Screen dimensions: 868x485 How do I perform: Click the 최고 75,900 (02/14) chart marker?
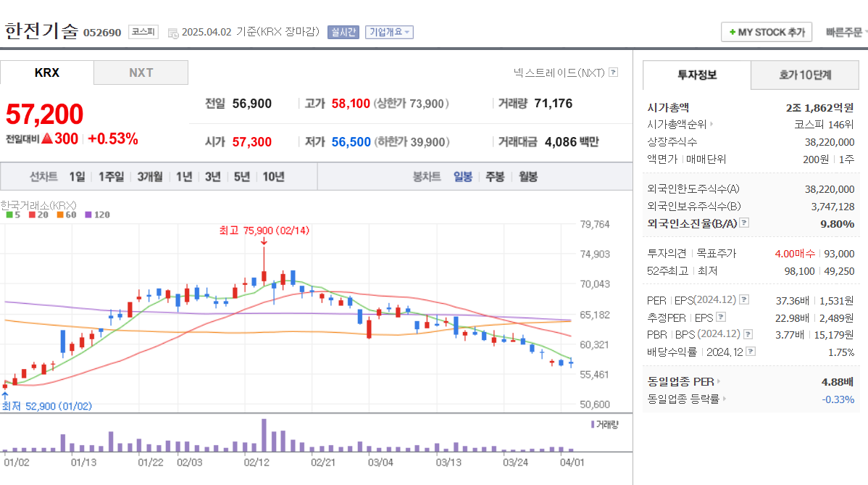pos(264,231)
